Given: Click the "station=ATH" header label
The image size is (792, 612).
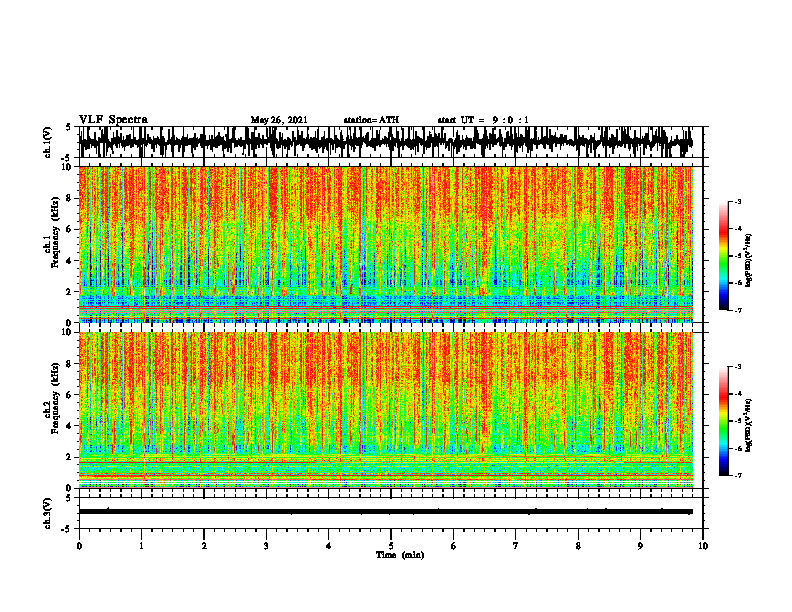Looking at the screenshot, I should tap(371, 120).
